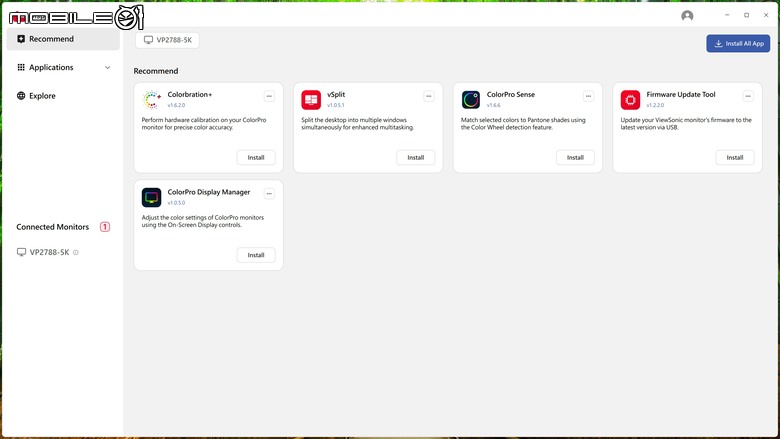The width and height of the screenshot is (780, 439).
Task: Click the vSplit title text
Action: click(336, 94)
